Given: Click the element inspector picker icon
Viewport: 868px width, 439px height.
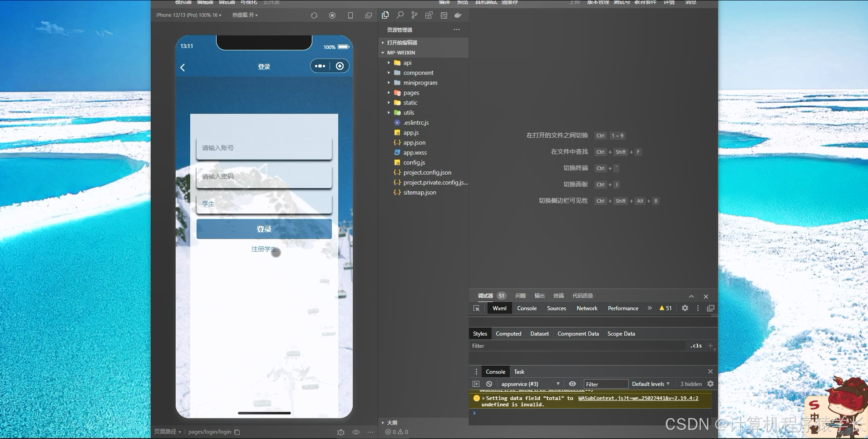Looking at the screenshot, I should 477,308.
